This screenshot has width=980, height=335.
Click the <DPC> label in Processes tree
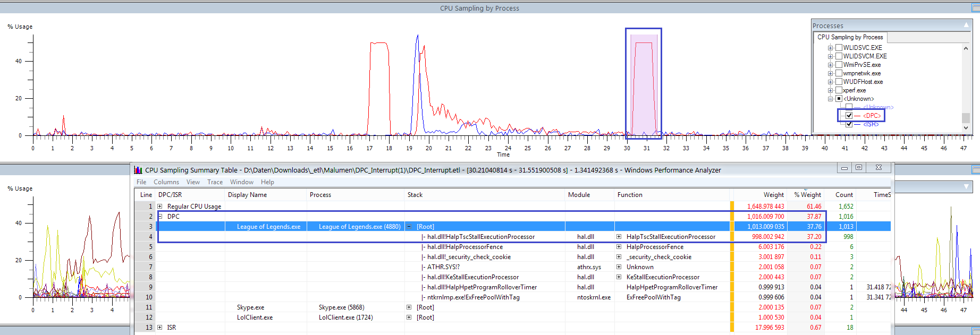(872, 115)
